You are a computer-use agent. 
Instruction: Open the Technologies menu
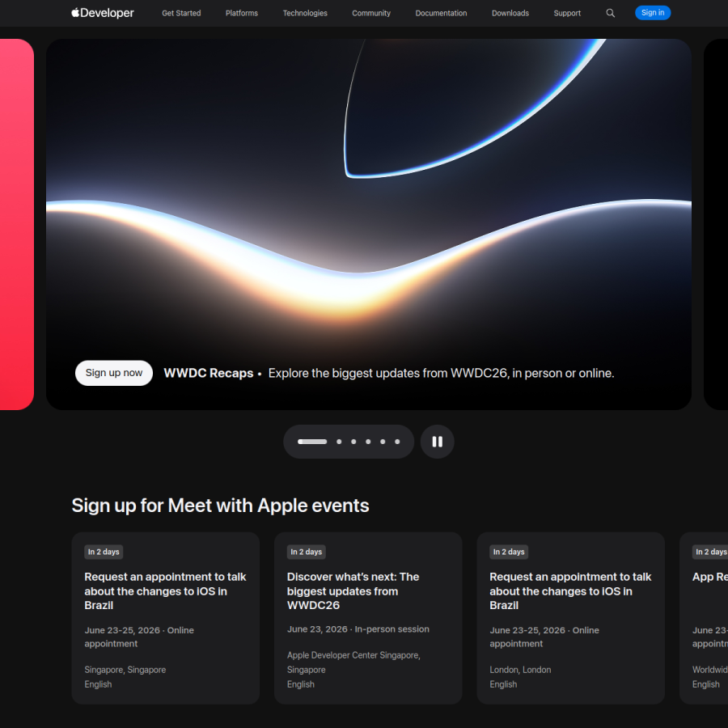pos(305,13)
